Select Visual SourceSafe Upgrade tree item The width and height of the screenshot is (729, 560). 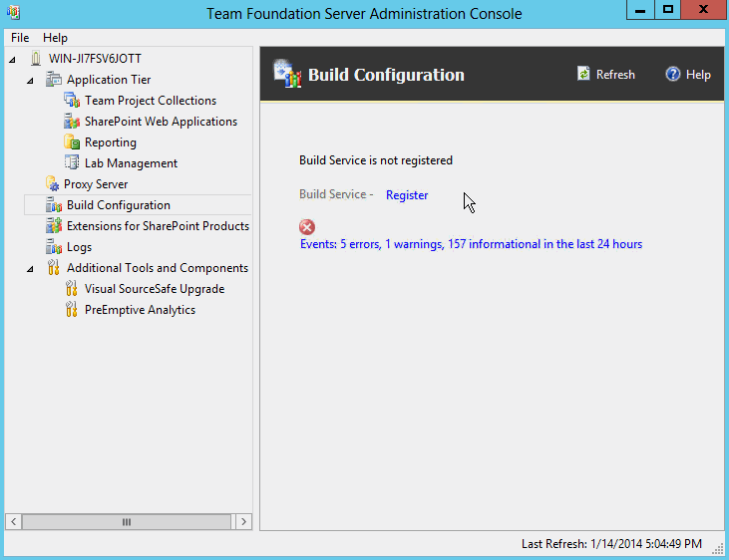tap(155, 289)
